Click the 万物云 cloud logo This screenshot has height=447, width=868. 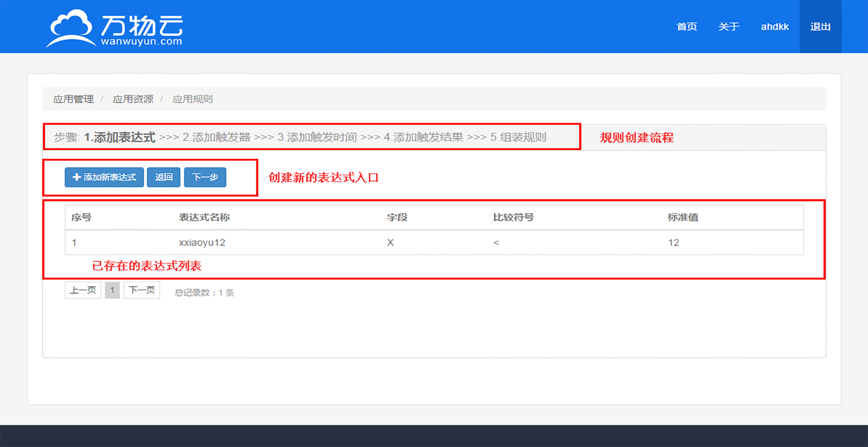114,28
